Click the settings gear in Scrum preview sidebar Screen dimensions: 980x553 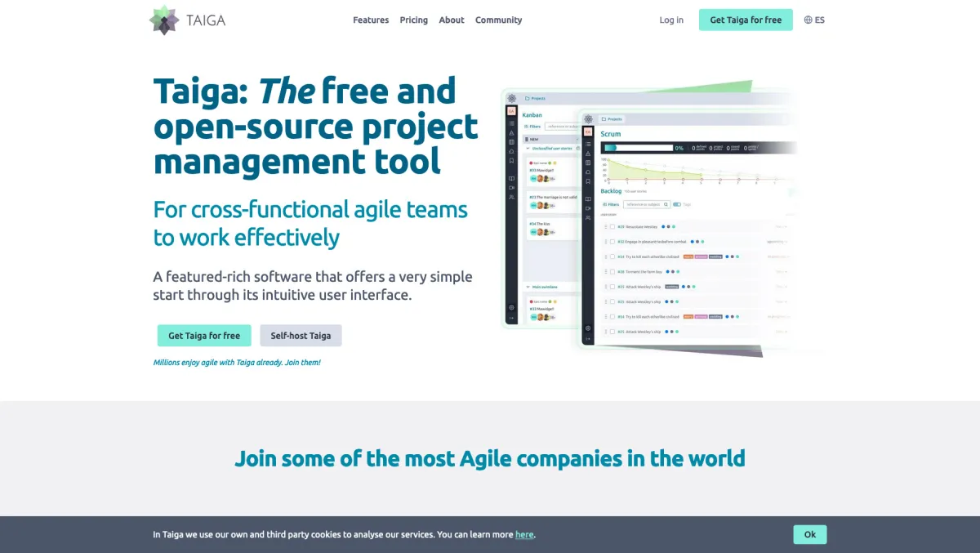[x=588, y=328]
